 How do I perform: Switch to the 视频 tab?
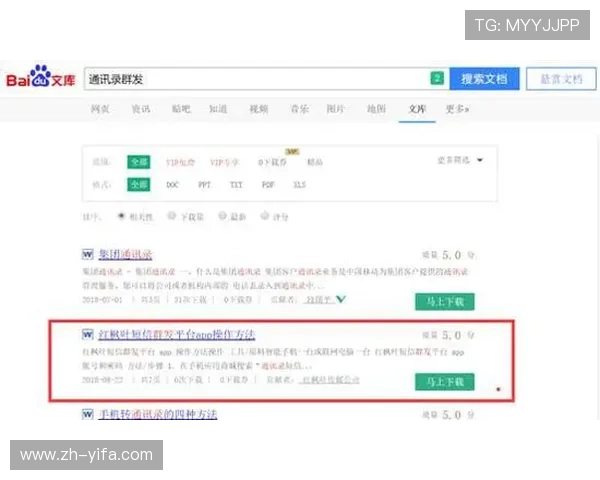coord(259,109)
